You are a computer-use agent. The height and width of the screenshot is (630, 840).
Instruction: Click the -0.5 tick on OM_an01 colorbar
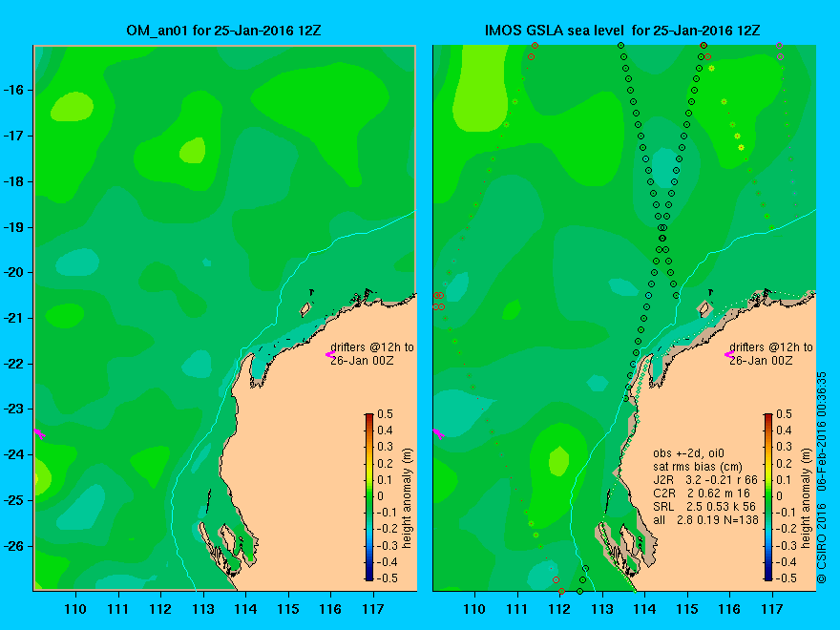(388, 578)
